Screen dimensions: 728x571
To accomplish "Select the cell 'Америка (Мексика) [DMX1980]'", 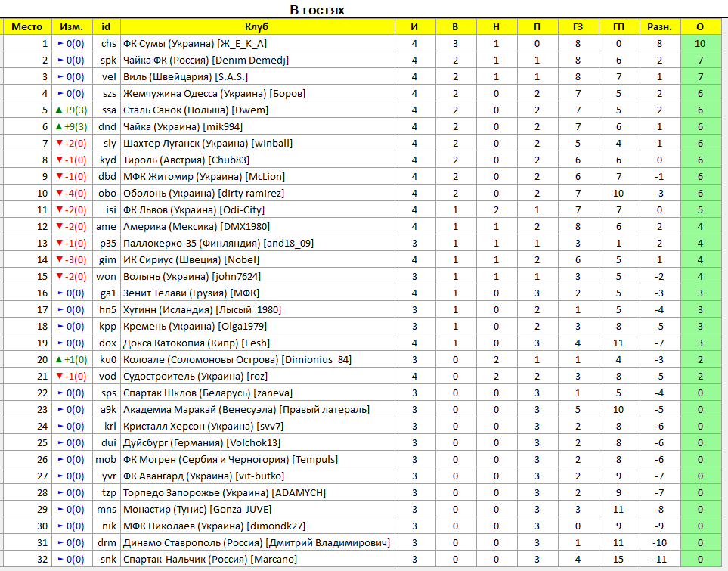I will 258,227.
